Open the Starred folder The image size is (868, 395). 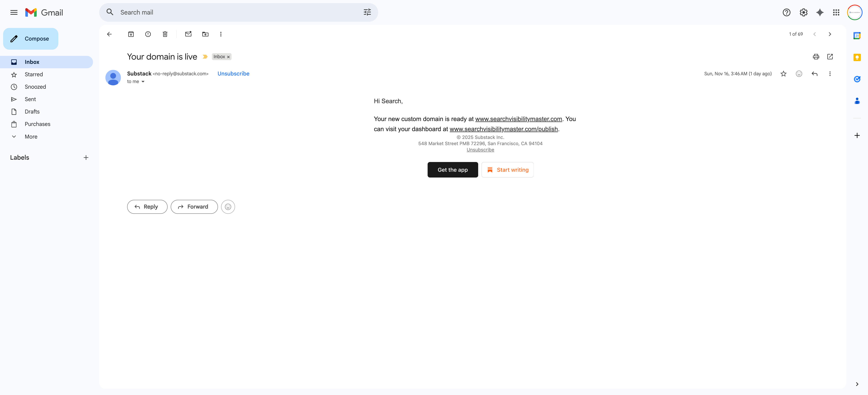(34, 74)
